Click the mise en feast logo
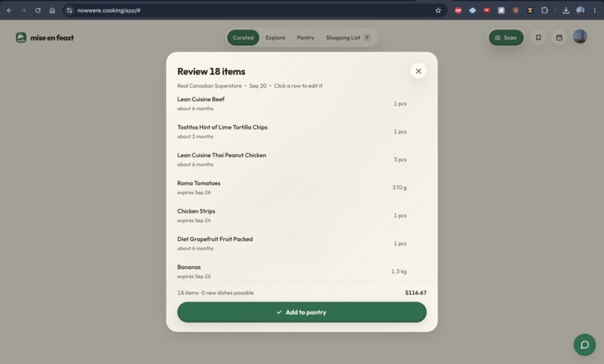This screenshot has height=364, width=604. coord(45,37)
